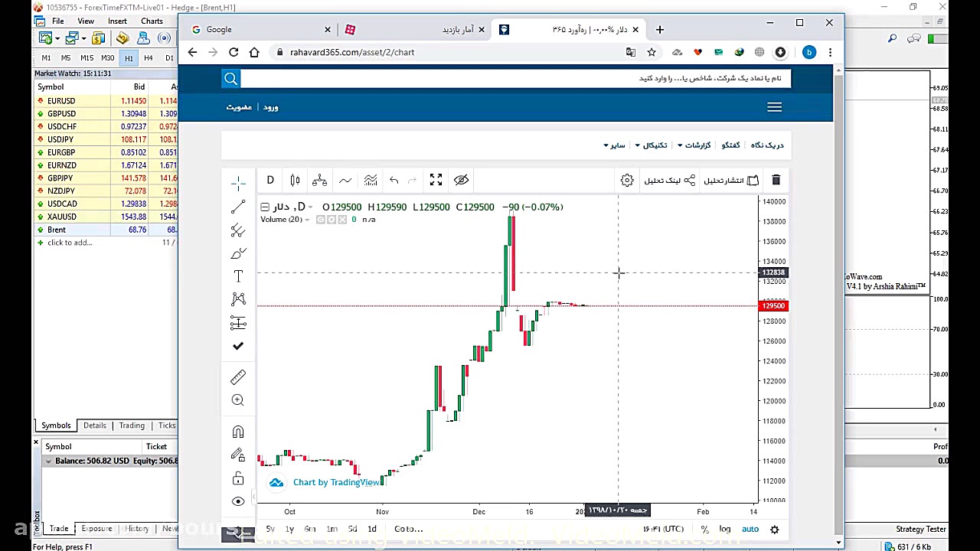Open the indicator templates menu
The height and width of the screenshot is (551, 980).
coord(371,180)
